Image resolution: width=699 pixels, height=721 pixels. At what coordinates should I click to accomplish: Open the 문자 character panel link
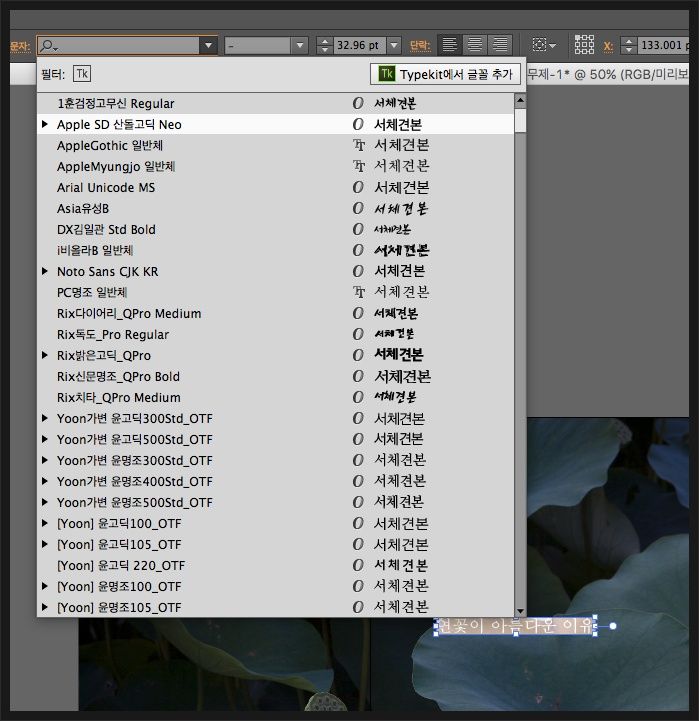point(20,46)
